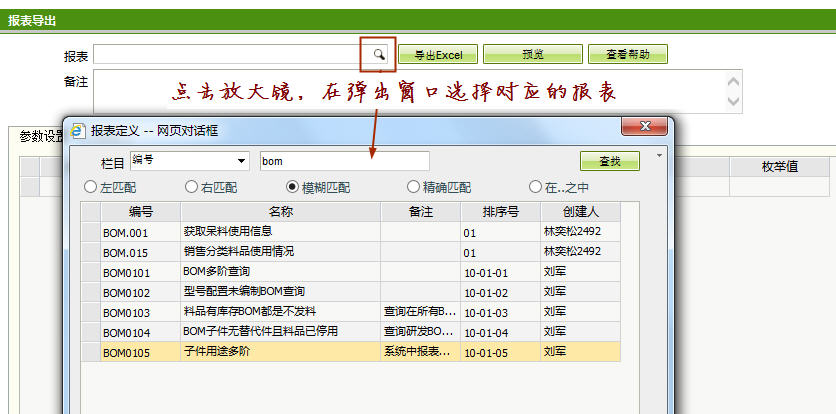This screenshot has width=836, height=414.
Task: Click the 枚举值 column header
Action: 779,167
